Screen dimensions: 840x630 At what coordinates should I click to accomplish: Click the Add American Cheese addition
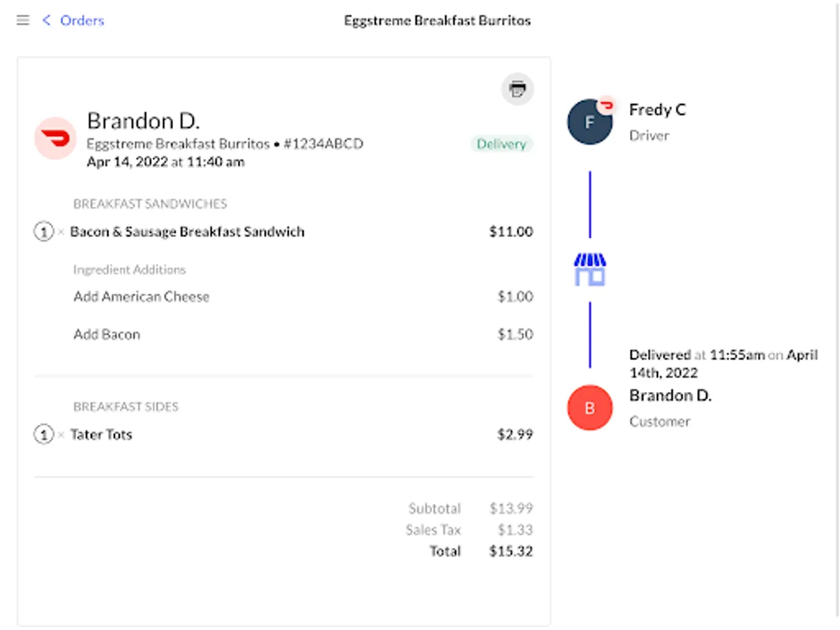coord(141,297)
